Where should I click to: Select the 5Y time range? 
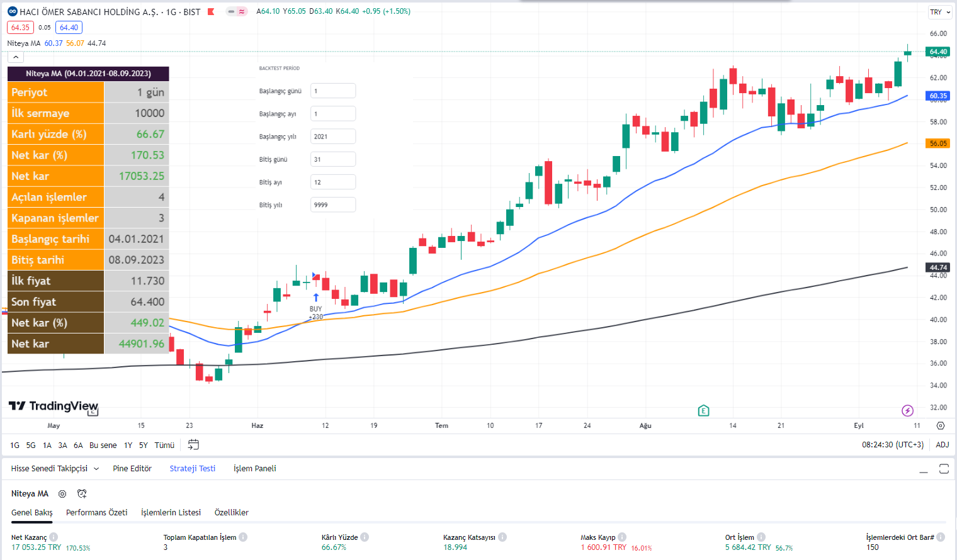click(143, 445)
